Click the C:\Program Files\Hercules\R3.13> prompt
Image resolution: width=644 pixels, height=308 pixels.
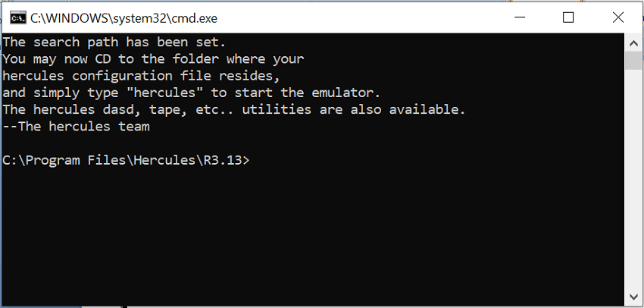[126, 160]
